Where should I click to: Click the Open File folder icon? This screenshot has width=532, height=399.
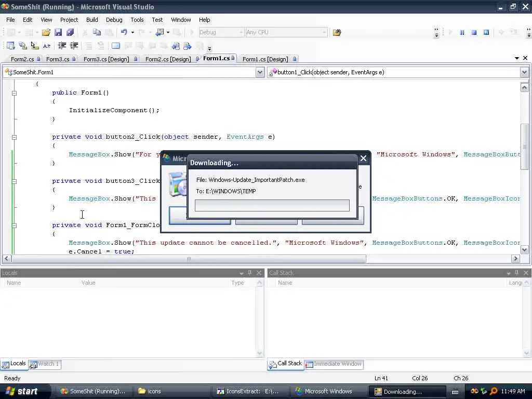point(46,32)
